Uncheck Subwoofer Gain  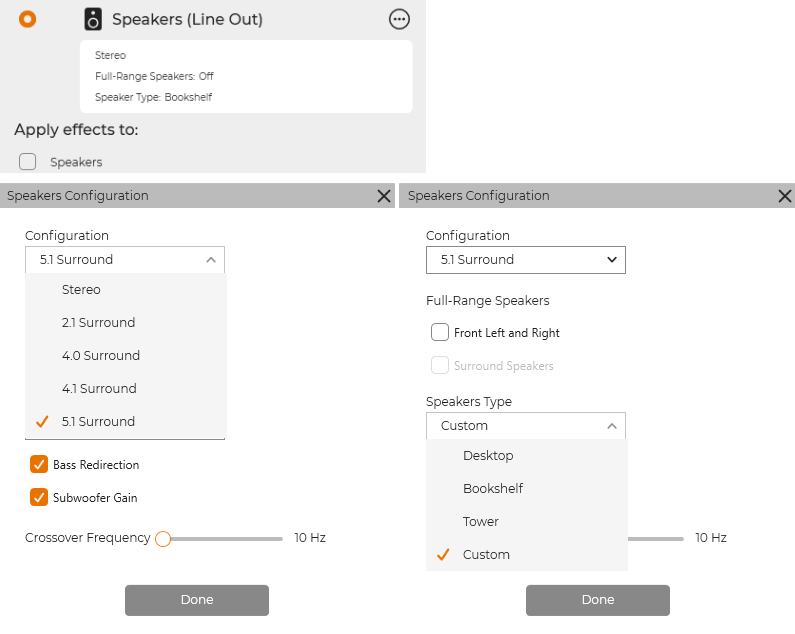click(x=39, y=497)
